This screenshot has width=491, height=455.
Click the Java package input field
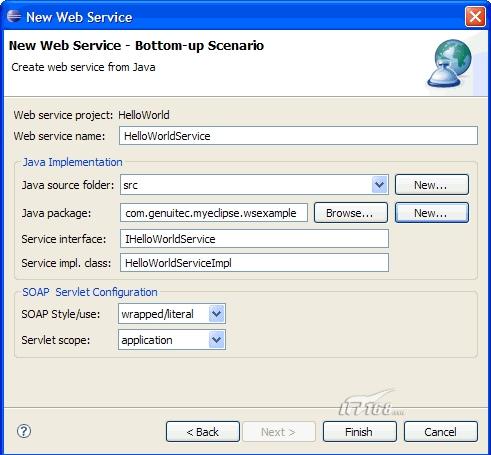pos(214,213)
